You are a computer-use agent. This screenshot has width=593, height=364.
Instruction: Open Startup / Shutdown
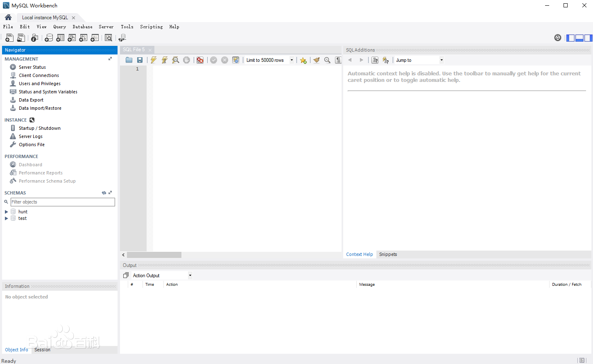(40, 128)
